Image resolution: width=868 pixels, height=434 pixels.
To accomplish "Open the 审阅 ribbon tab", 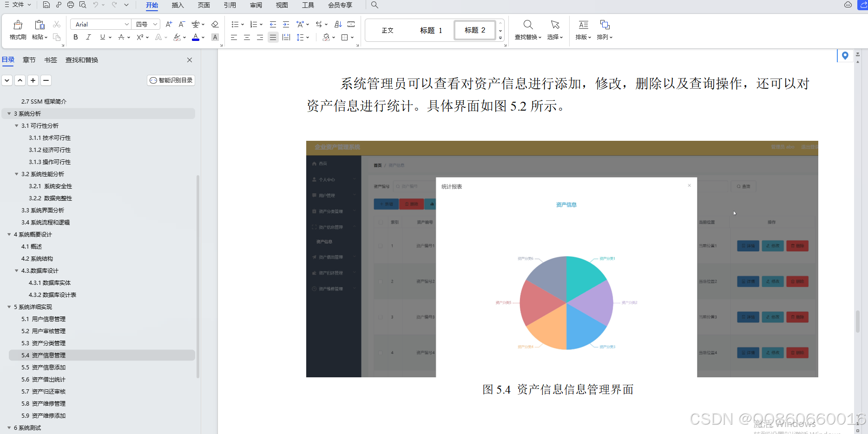I will click(256, 5).
